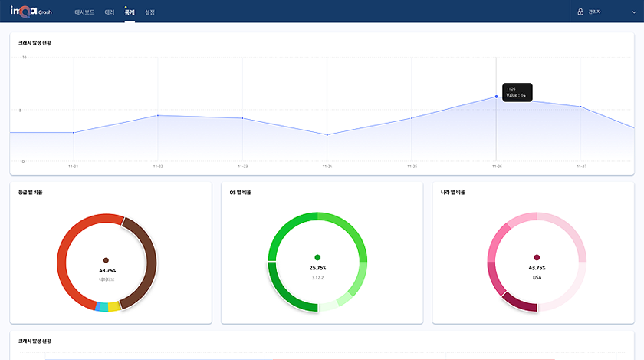The height and width of the screenshot is (360, 644).
Task: Click the 11-24 data point on line chart
Action: click(327, 135)
